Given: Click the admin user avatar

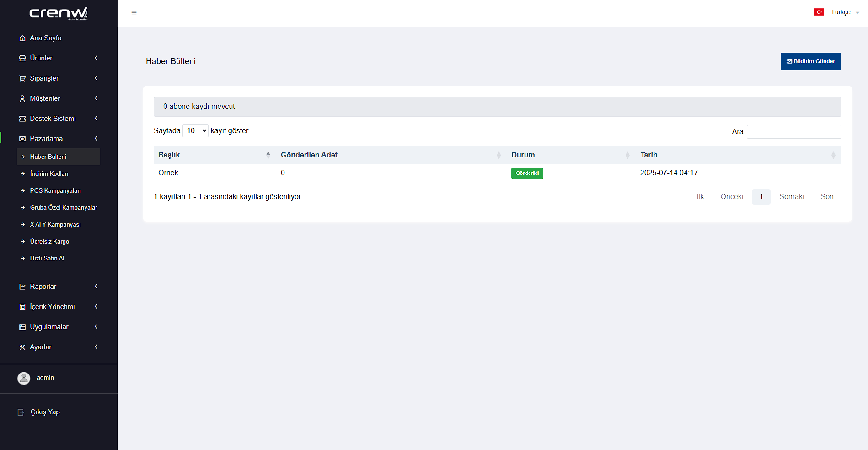Looking at the screenshot, I should click(x=24, y=378).
